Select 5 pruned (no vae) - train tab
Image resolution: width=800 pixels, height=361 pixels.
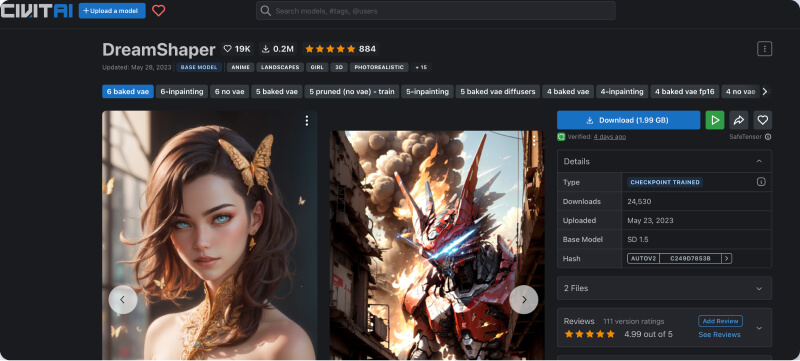pyautogui.click(x=352, y=92)
